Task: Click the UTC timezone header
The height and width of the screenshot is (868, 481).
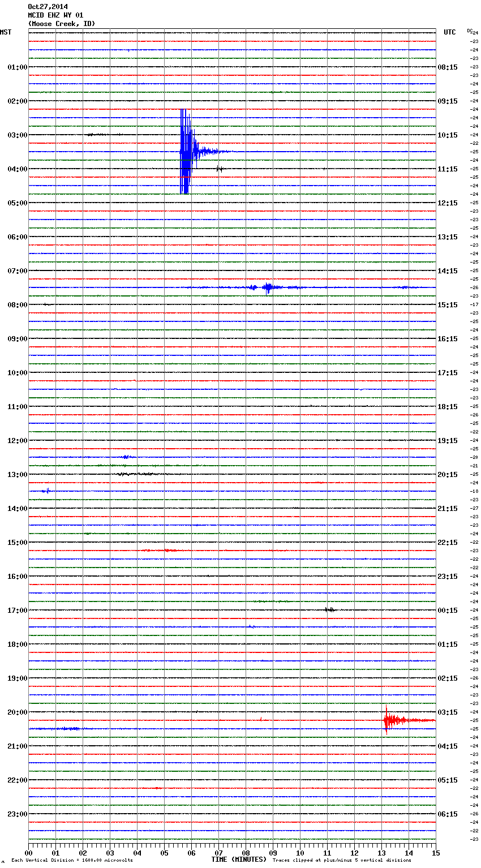Action: [x=449, y=32]
